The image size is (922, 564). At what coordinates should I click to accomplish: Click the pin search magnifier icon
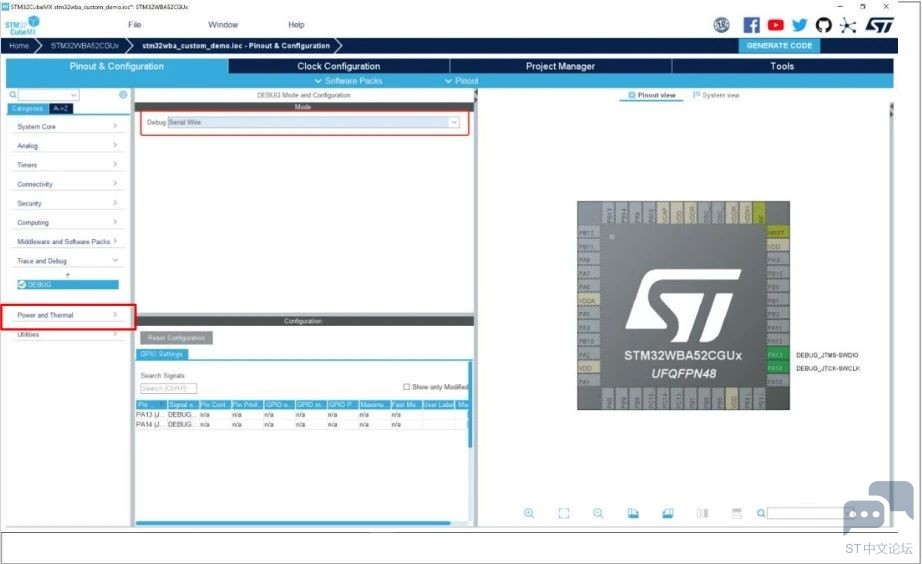click(x=761, y=513)
